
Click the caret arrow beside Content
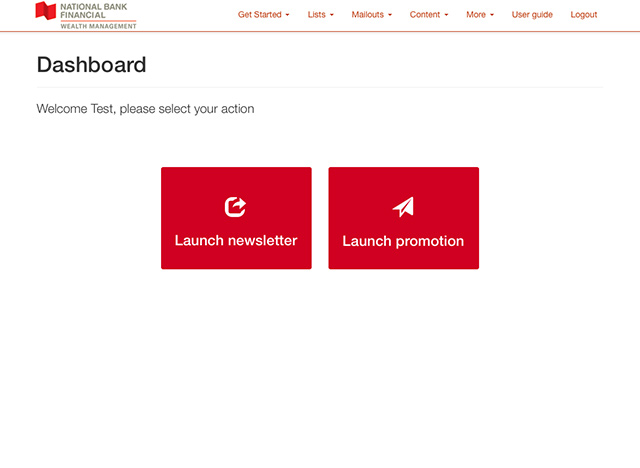pos(446,16)
